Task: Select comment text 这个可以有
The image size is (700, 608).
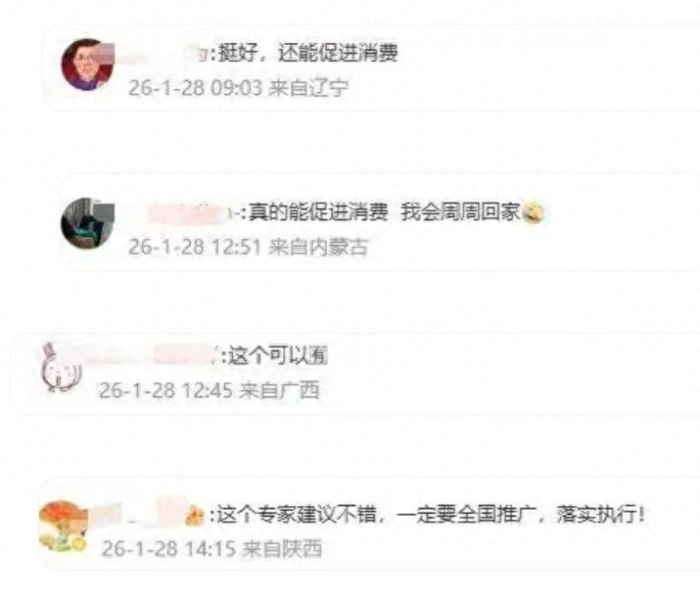Action: pyautogui.click(x=278, y=356)
